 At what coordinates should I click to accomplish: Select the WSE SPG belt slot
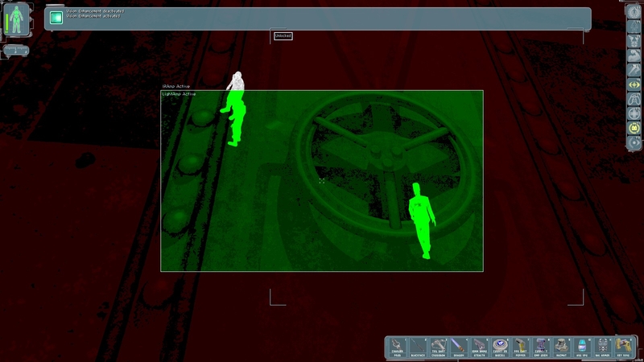(x=582, y=348)
